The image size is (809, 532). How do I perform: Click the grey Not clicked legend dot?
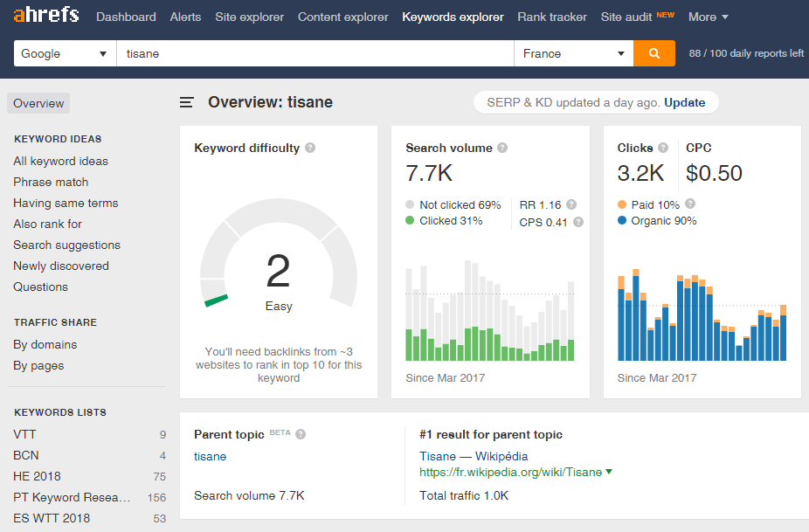coord(410,205)
